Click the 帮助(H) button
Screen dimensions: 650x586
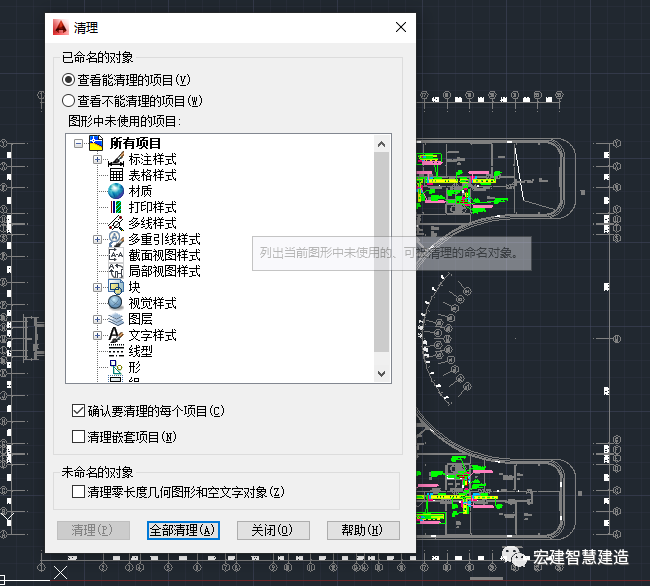tap(363, 530)
